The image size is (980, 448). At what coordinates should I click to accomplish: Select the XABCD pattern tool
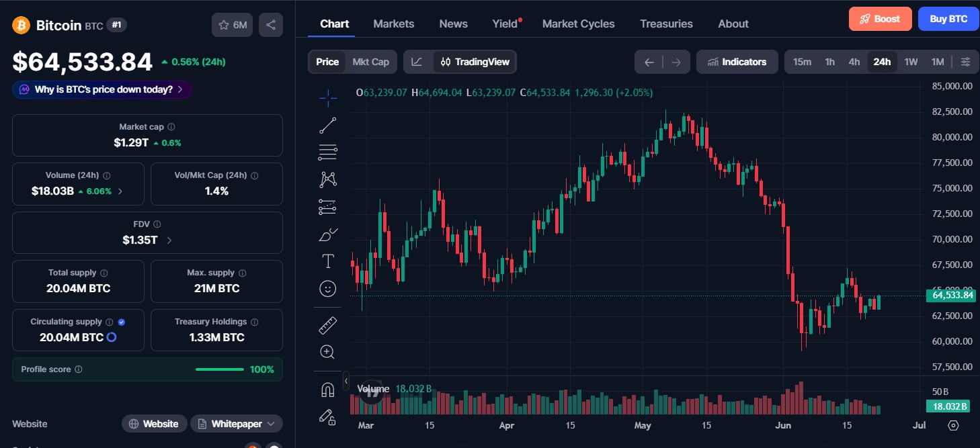328,179
